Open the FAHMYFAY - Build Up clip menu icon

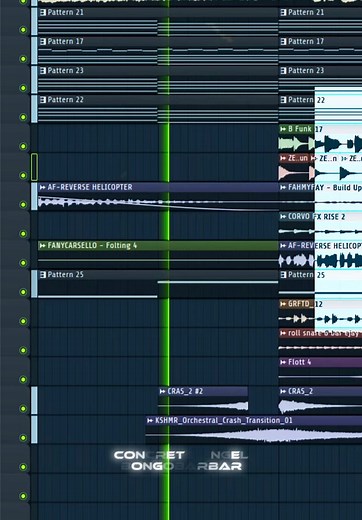[283, 187]
